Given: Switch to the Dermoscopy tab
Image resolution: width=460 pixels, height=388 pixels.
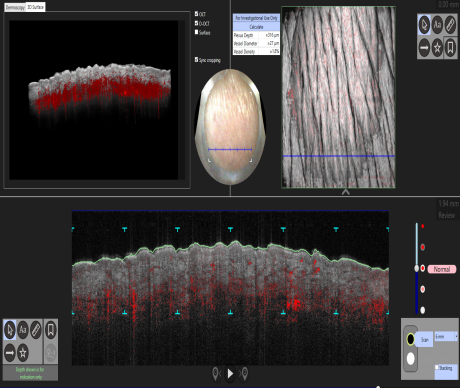Looking at the screenshot, I should [15, 7].
